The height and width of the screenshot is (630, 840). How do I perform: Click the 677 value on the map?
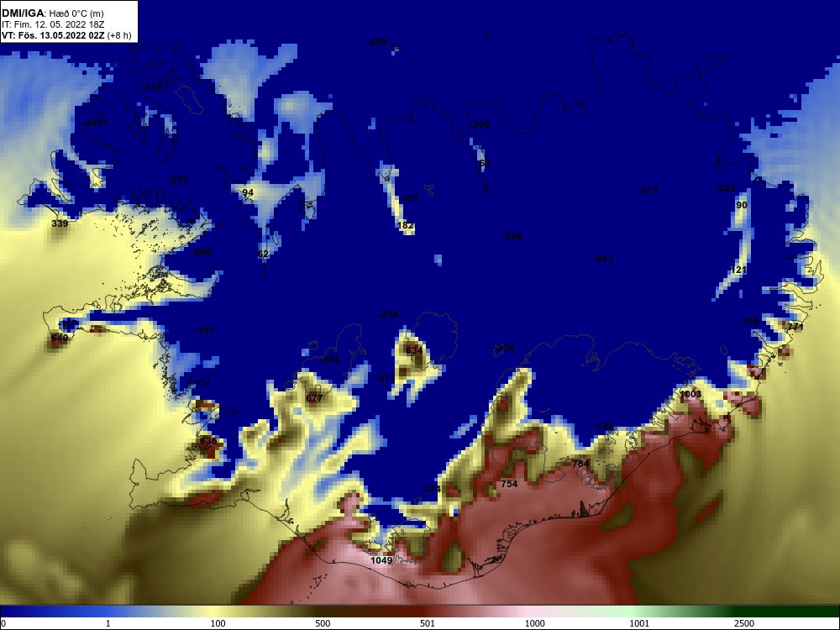coord(314,398)
